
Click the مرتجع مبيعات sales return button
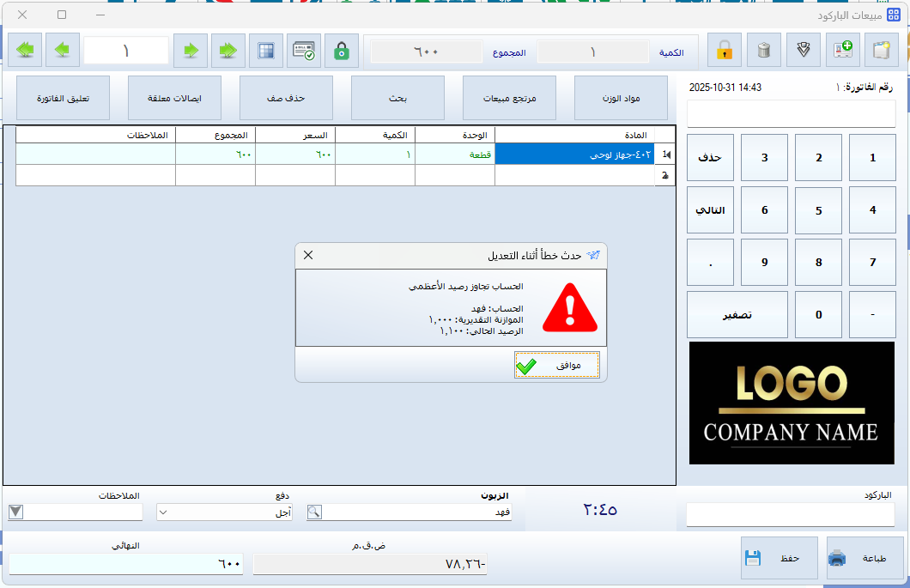[509, 99]
